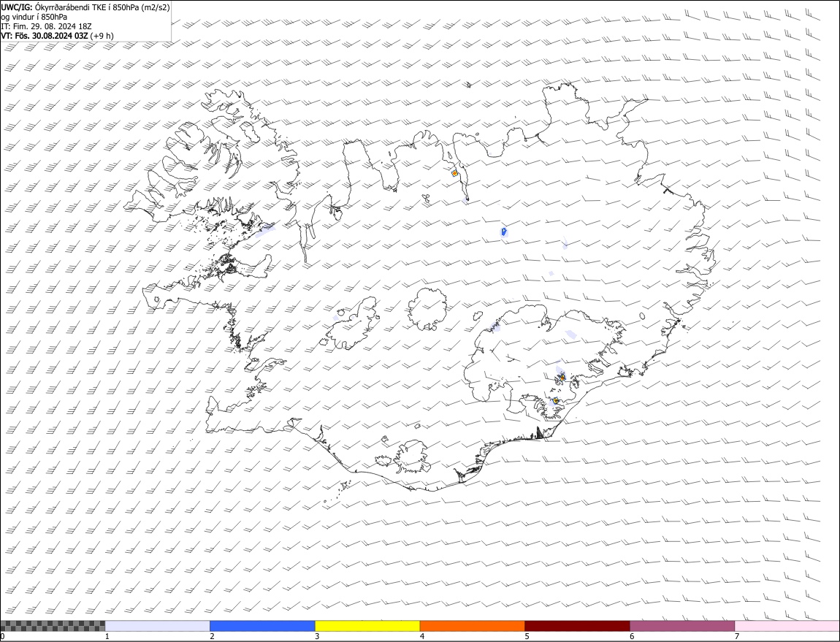Click the legend label '4'

[422, 637]
